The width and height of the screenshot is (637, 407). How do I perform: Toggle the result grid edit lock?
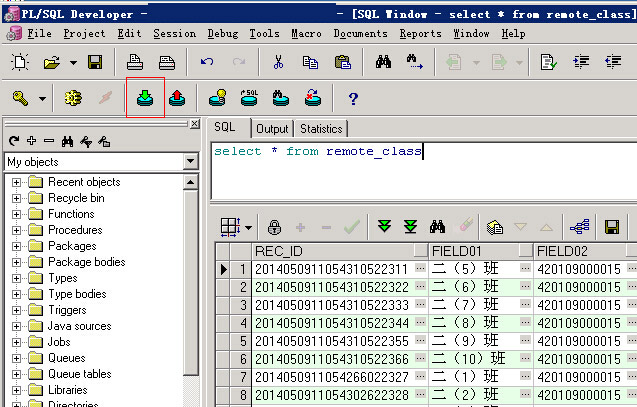[x=275, y=227]
